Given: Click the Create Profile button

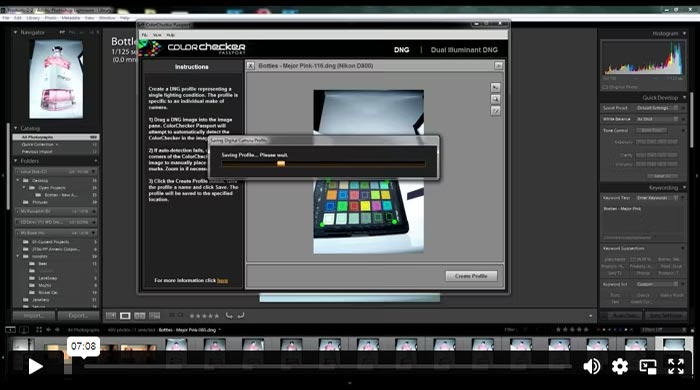Looking at the screenshot, I should (471, 276).
